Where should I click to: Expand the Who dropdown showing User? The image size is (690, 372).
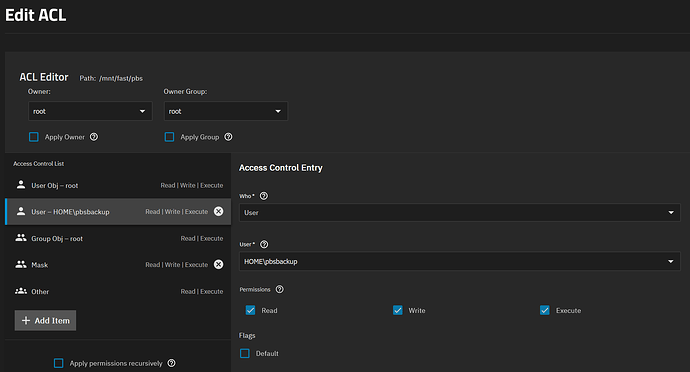coord(459,213)
